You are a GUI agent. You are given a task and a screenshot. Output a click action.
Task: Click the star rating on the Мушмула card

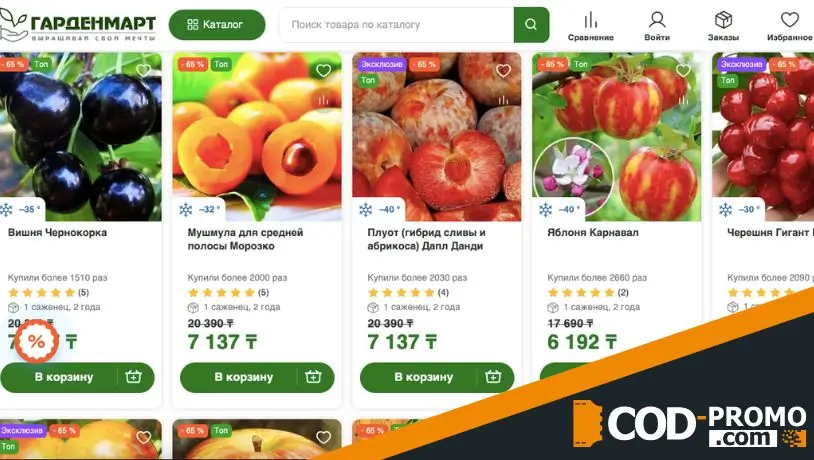coord(221,292)
